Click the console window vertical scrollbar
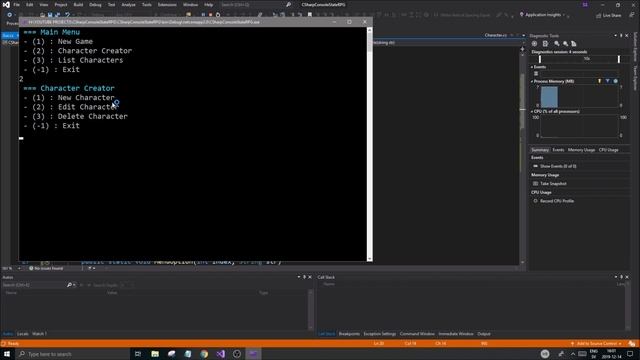Viewport: 640px width, 360px height. (x=369, y=144)
